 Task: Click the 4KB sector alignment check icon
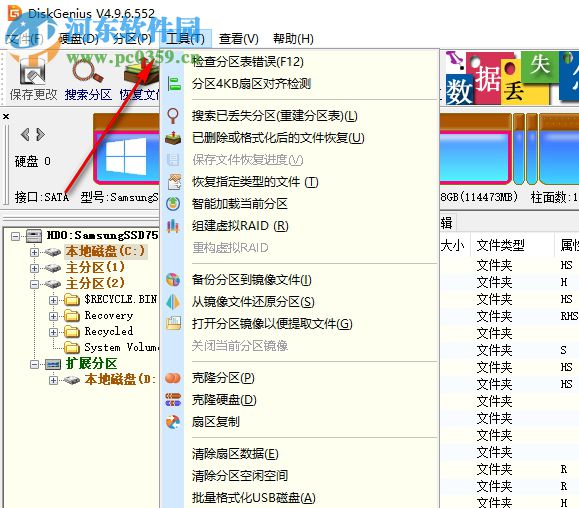tap(173, 84)
